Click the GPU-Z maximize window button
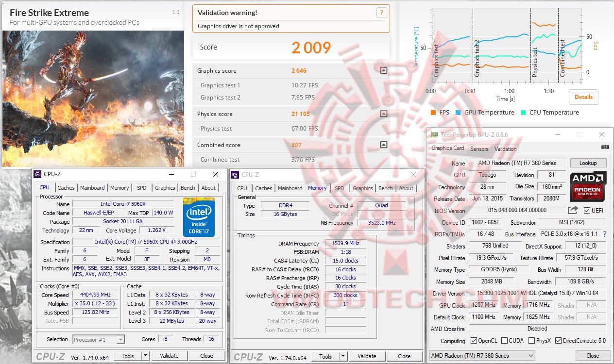 tap(579, 134)
